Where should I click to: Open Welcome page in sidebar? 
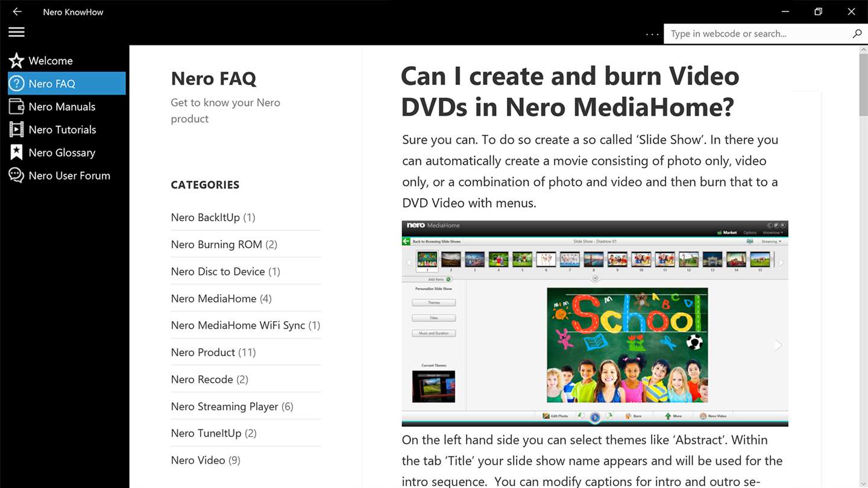pyautogui.click(x=66, y=60)
